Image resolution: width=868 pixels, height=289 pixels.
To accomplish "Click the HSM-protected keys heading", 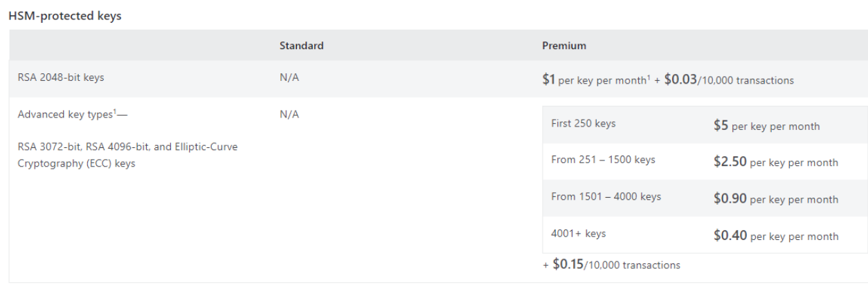I will click(65, 16).
